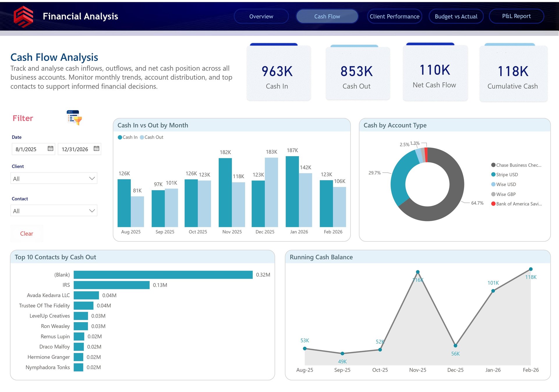This screenshot has width=559, height=392.
Task: Open the Client Performance tab
Action: 394,16
